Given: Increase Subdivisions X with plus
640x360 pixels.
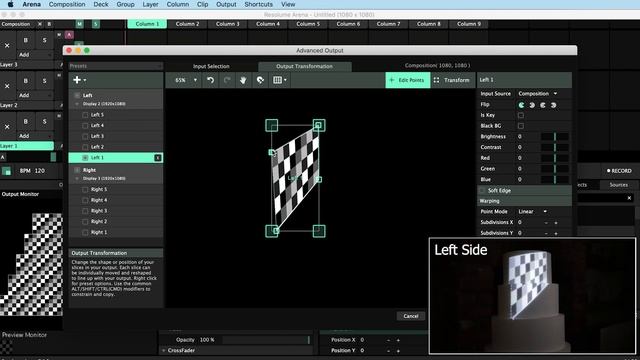Looking at the screenshot, I should pos(556,222).
